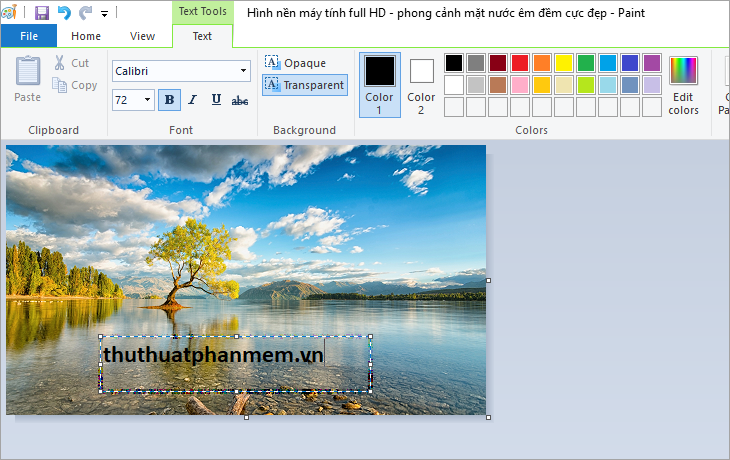Switch to the Home ribbon tab
Viewport: 730px width, 460px height.
[86, 36]
